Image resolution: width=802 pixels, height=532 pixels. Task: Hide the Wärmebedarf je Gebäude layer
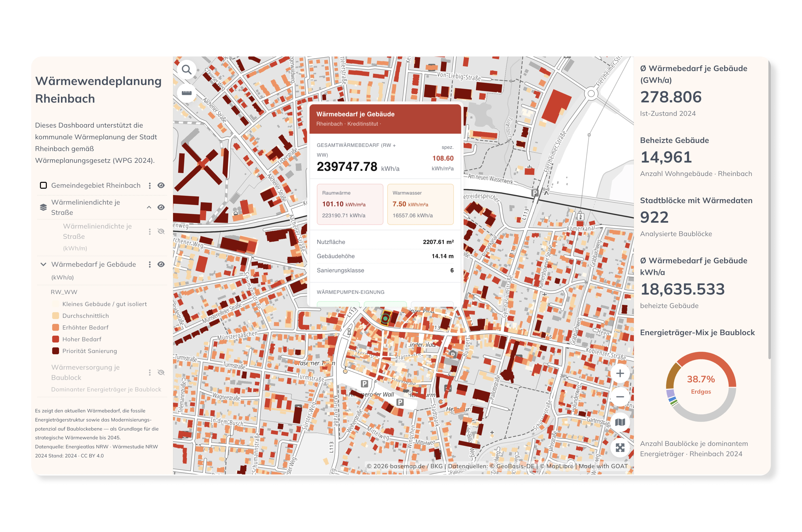click(161, 264)
